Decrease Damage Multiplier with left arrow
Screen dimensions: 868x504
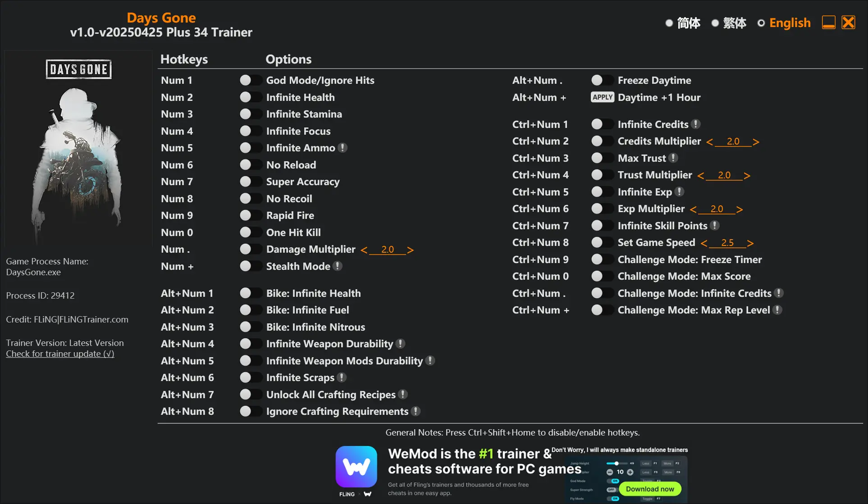(364, 250)
